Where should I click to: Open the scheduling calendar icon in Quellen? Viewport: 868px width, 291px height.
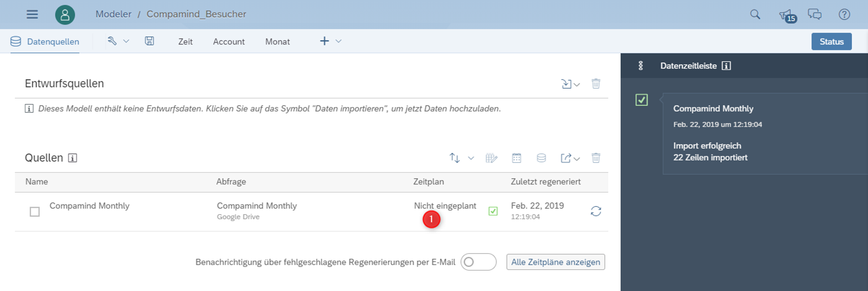point(517,158)
